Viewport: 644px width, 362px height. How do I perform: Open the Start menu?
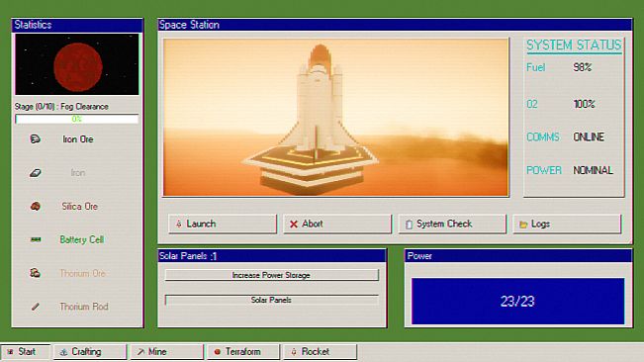pos(26,352)
